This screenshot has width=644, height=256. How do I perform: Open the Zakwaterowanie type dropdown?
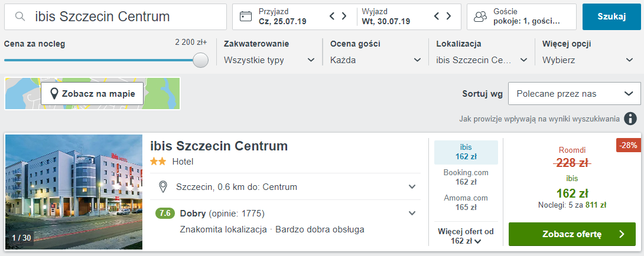(269, 60)
